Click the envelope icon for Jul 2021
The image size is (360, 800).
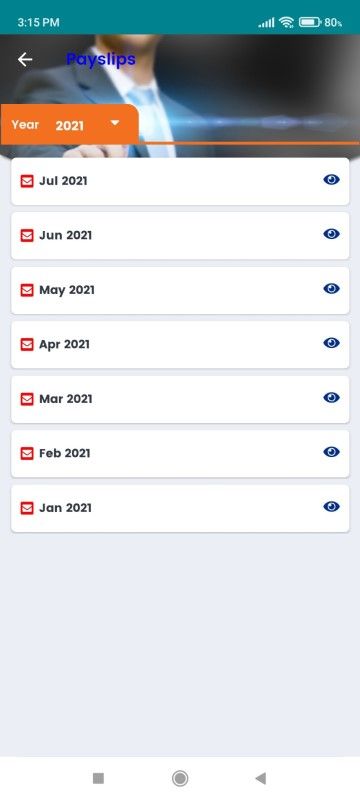[27, 181]
